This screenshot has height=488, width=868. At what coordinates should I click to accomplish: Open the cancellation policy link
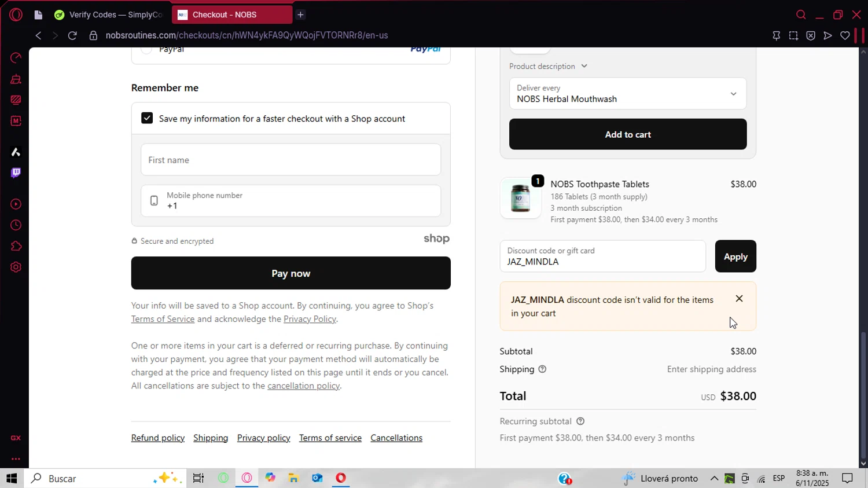pyautogui.click(x=303, y=386)
